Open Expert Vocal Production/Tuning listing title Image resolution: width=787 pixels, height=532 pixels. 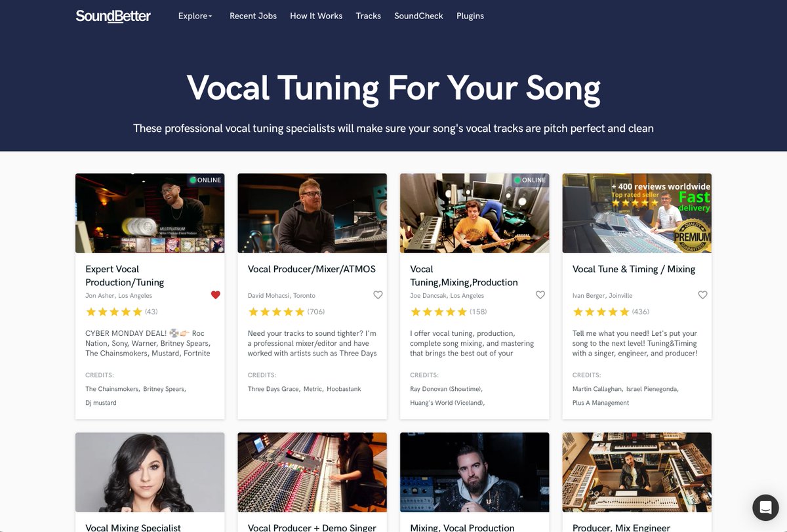(125, 276)
